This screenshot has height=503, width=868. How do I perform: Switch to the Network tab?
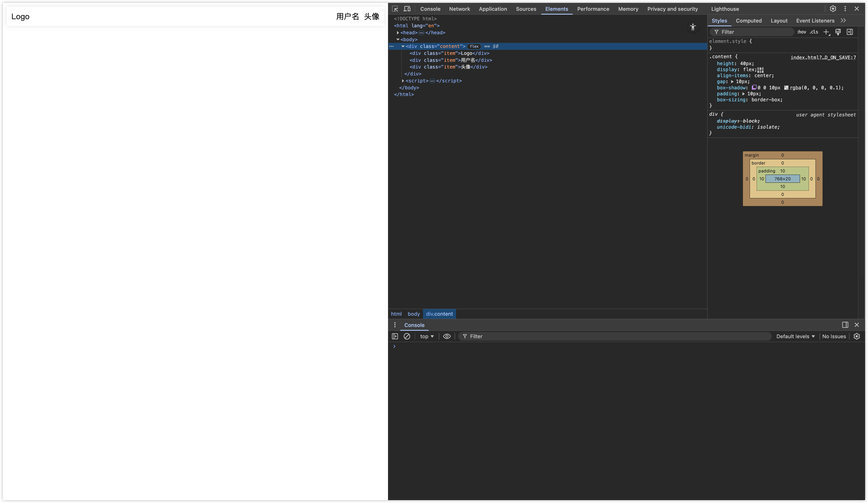(x=459, y=9)
